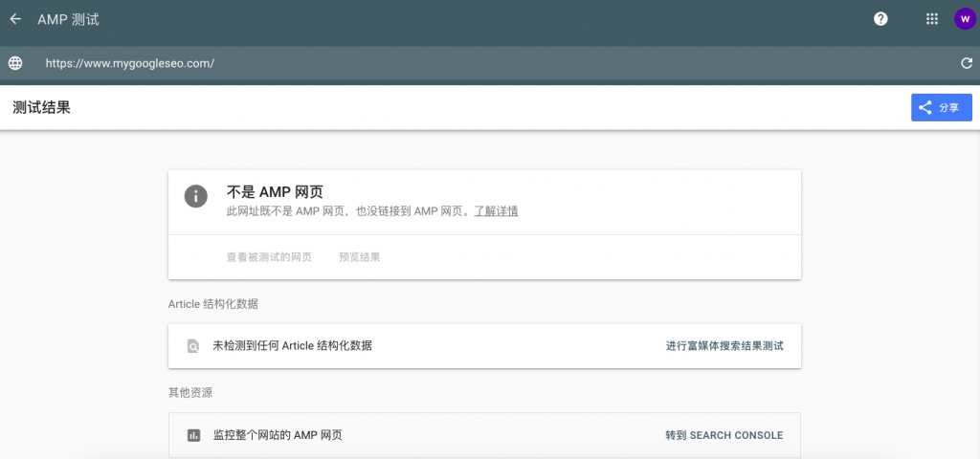Viewport: 980px width, 459px height.
Task: Click the 分享 share button
Action: [x=942, y=107]
